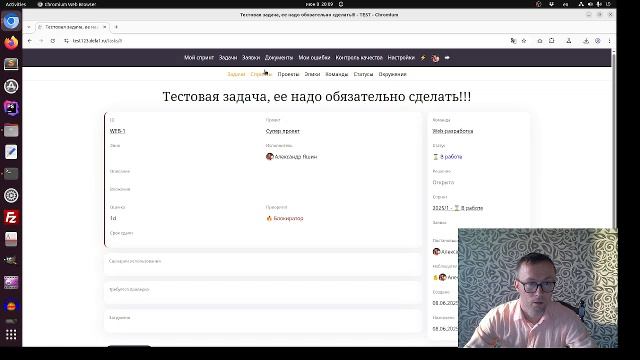Open the Chromium browser dock icon
The width and height of the screenshot is (640, 360).
[x=11, y=21]
